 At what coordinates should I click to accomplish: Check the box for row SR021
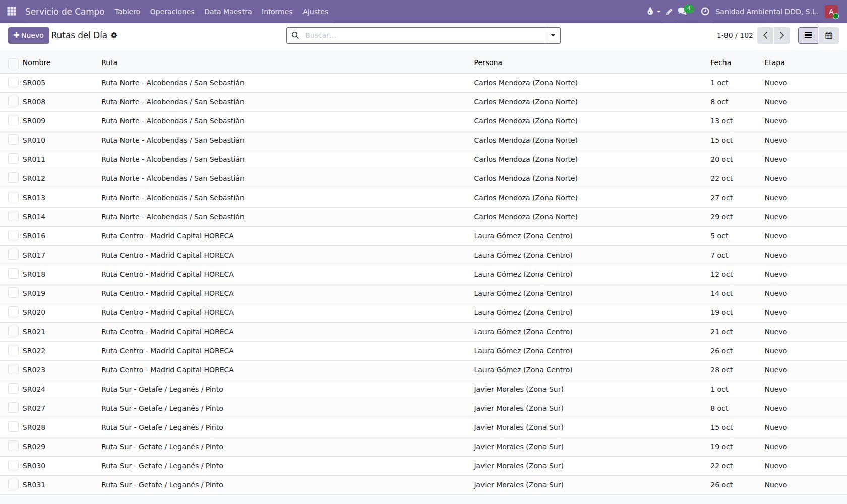(13, 331)
